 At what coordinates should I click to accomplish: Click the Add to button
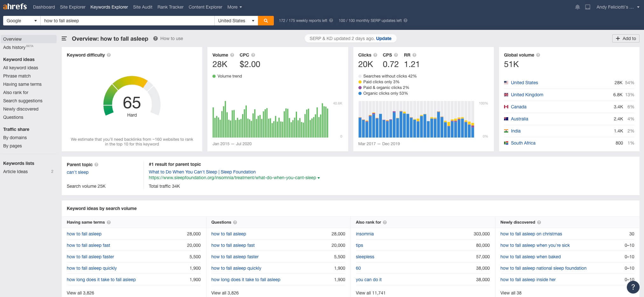pyautogui.click(x=626, y=38)
